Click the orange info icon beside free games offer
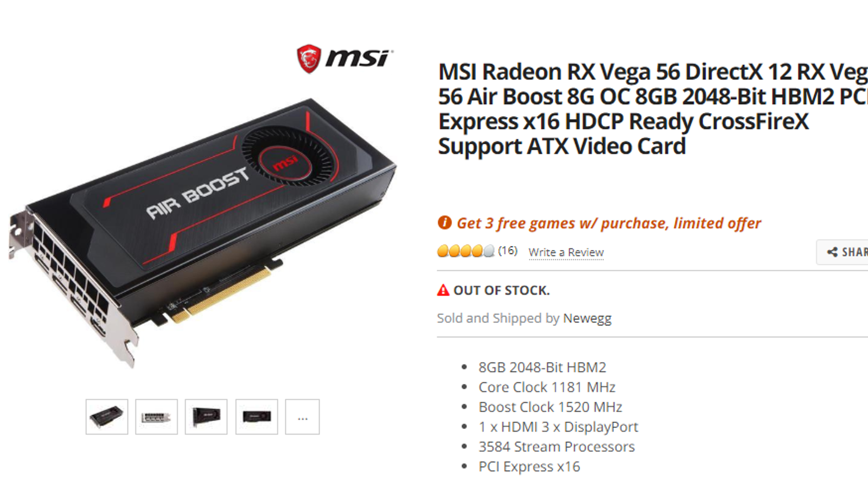 (x=444, y=222)
